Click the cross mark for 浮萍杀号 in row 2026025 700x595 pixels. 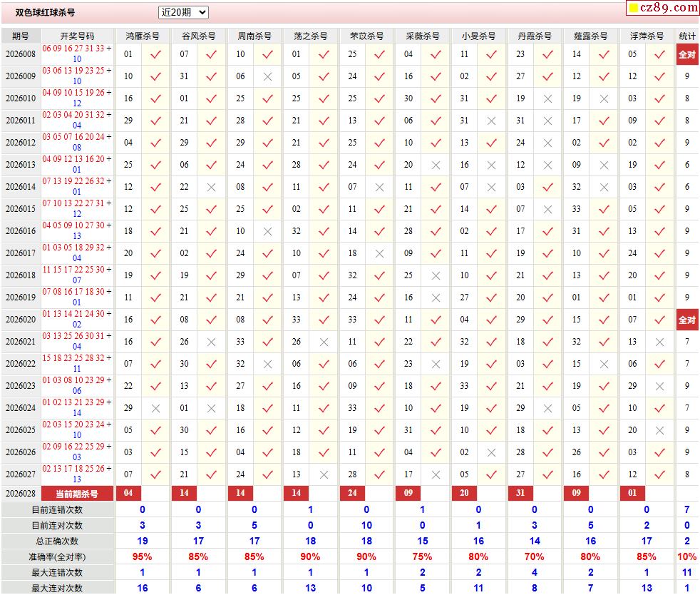pos(659,430)
